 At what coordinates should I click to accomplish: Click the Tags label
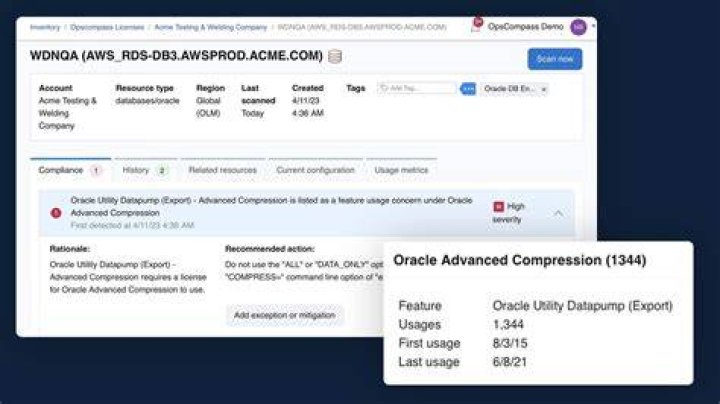click(x=355, y=88)
